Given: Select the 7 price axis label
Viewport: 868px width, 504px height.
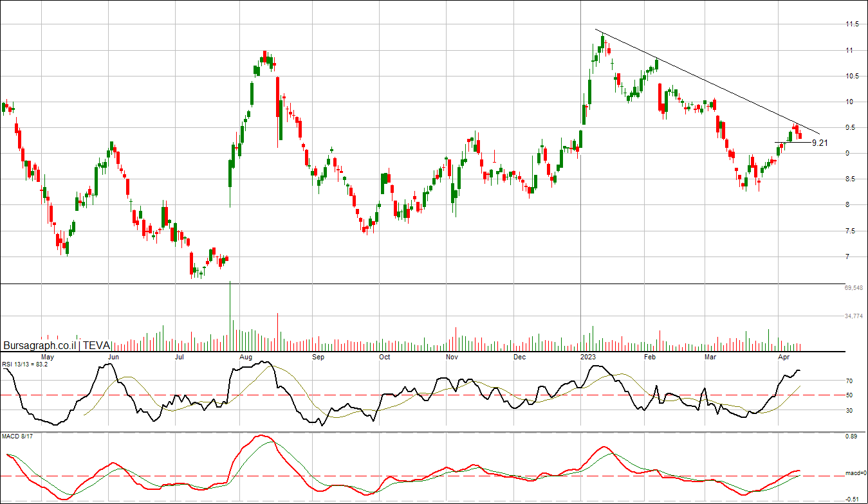Looking at the screenshot, I should point(847,257).
